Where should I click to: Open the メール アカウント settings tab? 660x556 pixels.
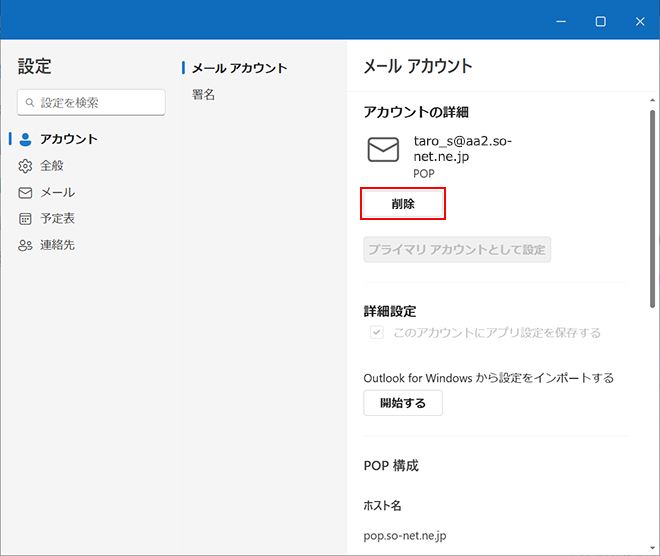pyautogui.click(x=239, y=68)
